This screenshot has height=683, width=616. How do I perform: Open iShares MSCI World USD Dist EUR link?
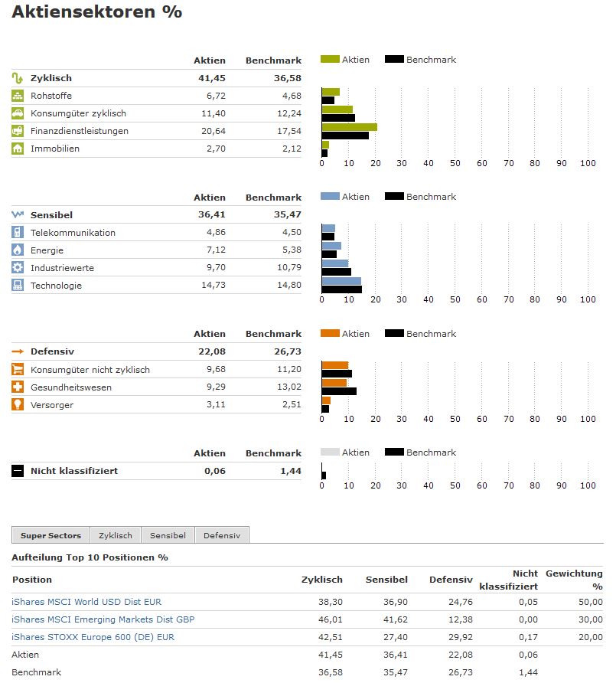click(86, 602)
